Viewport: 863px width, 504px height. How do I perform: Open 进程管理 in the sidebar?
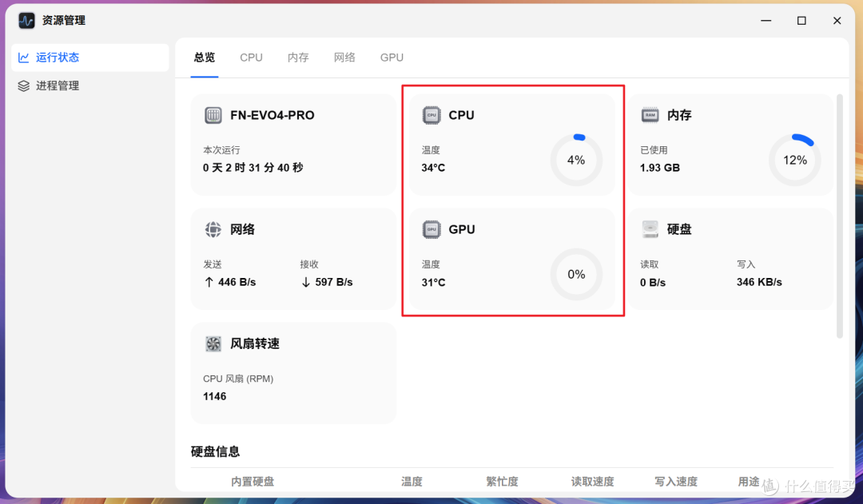click(90, 85)
